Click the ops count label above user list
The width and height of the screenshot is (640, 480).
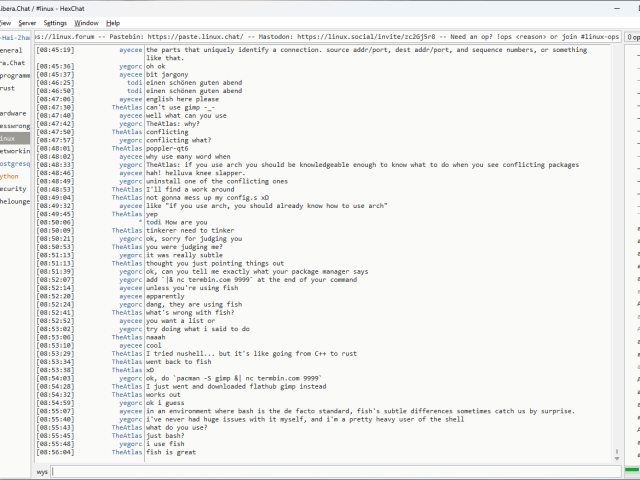(632, 36)
